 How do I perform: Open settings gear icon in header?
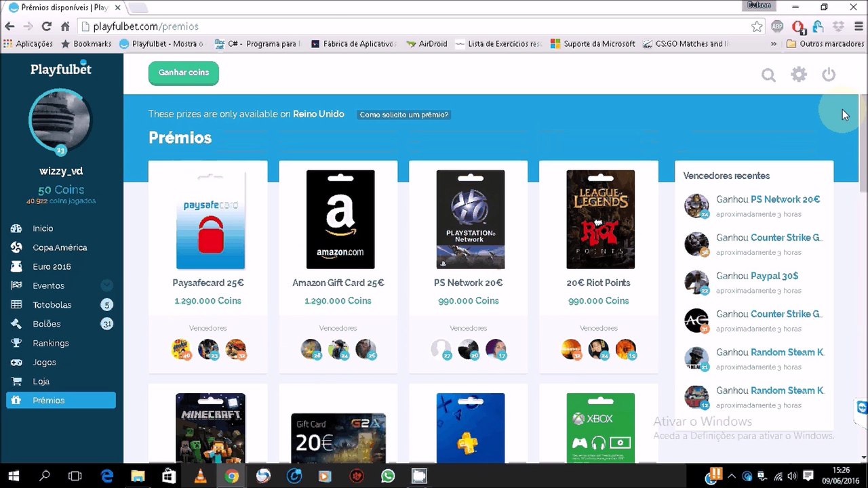click(799, 75)
